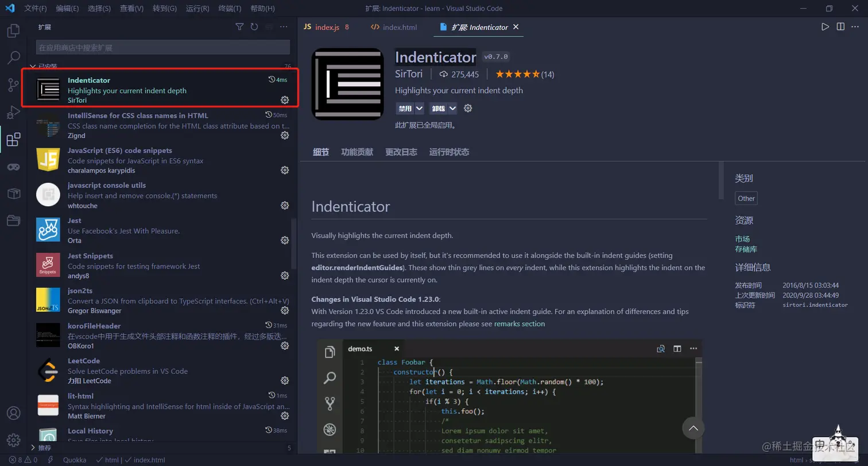Image resolution: width=868 pixels, height=466 pixels.
Task: Click the filter extensions funnel icon
Action: tap(240, 27)
